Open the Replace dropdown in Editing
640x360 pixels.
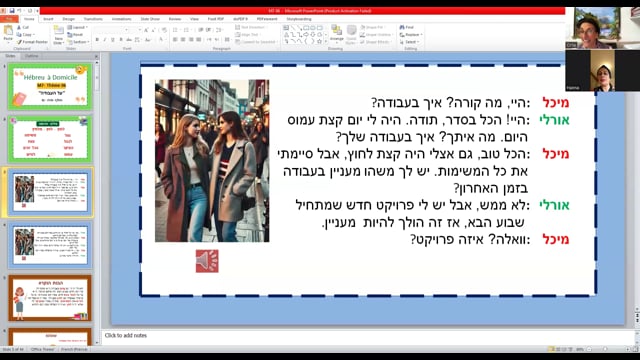[x=411, y=35]
